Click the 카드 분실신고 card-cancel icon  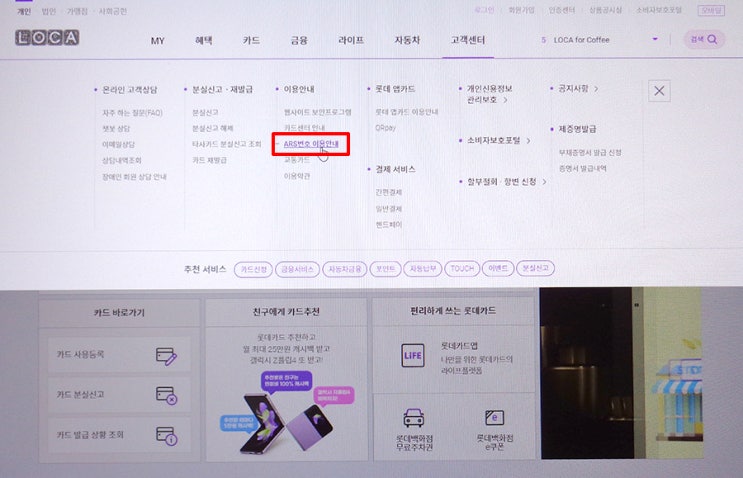click(x=166, y=395)
